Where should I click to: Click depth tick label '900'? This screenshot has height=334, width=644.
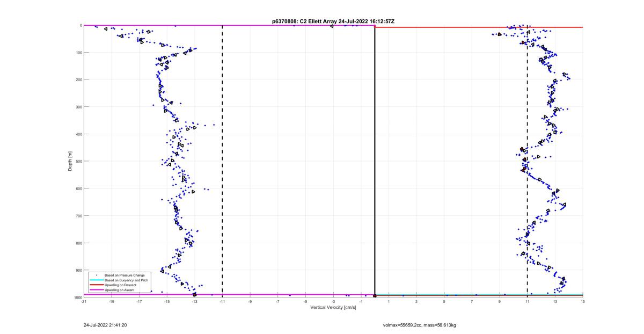click(78, 270)
